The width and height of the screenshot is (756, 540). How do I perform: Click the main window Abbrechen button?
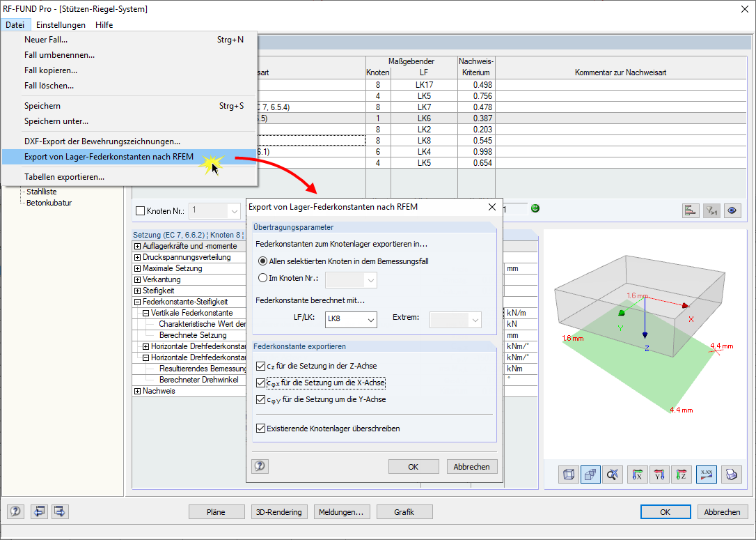tap(723, 512)
